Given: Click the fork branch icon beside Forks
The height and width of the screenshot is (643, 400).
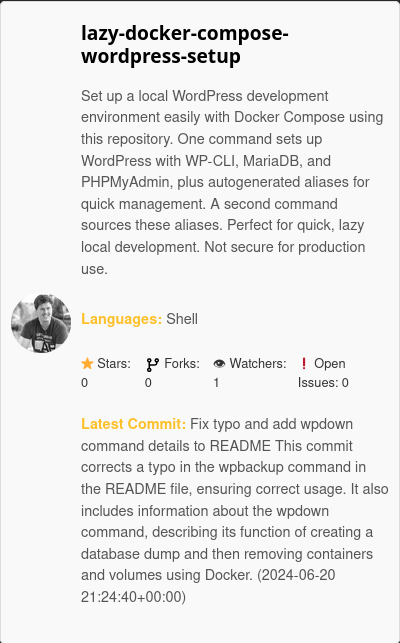Looking at the screenshot, I should tap(153, 364).
